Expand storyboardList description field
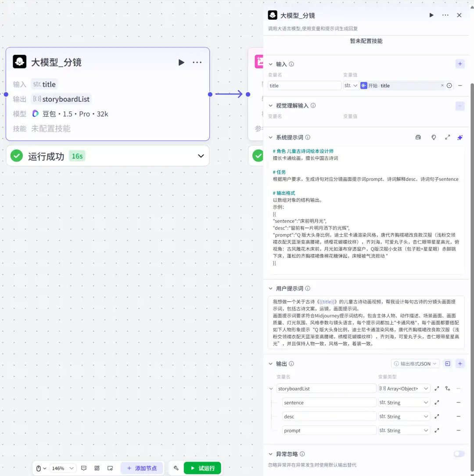Viewport: 474px width, 476px height. click(437, 389)
